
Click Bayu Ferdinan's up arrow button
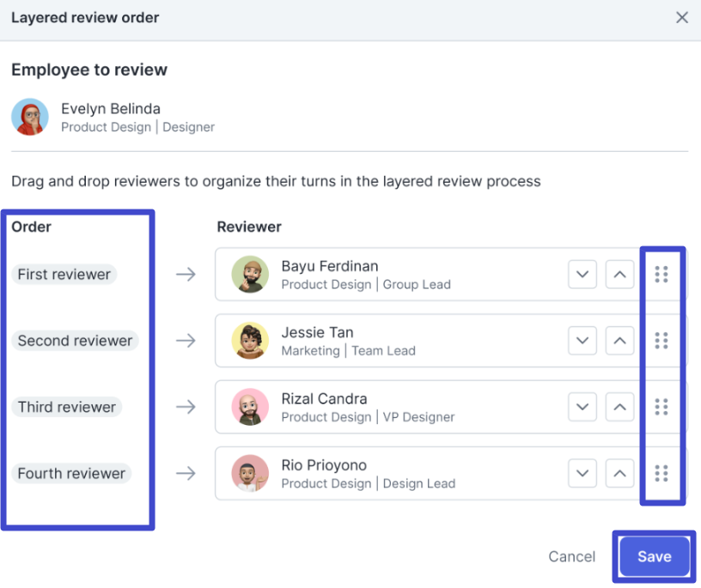pos(619,275)
